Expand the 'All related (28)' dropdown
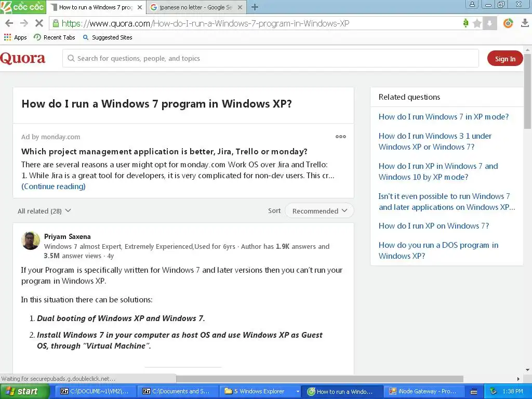This screenshot has width=532, height=399. (44, 211)
